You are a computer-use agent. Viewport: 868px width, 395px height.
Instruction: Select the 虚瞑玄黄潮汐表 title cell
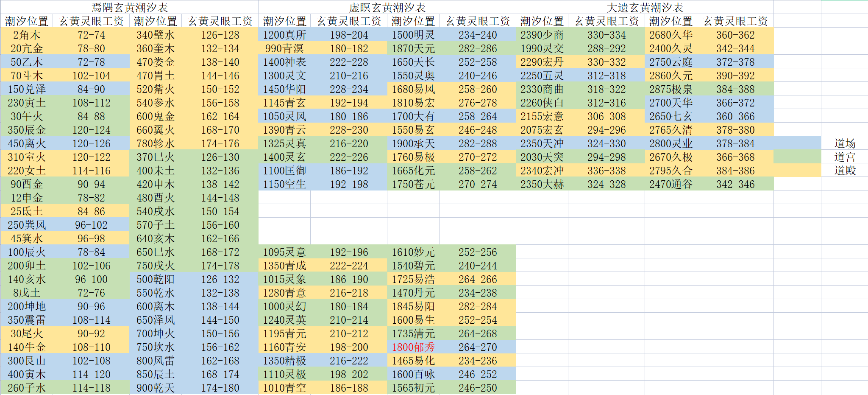pyautogui.click(x=387, y=7)
